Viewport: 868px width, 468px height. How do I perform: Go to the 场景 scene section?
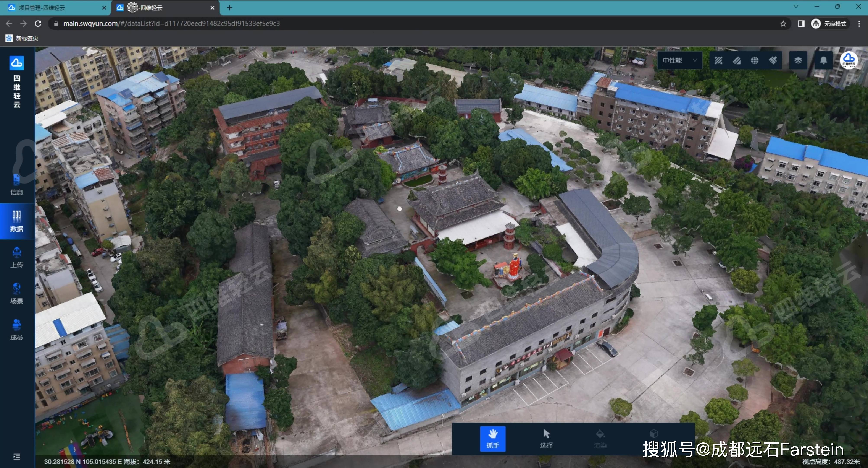[16, 293]
